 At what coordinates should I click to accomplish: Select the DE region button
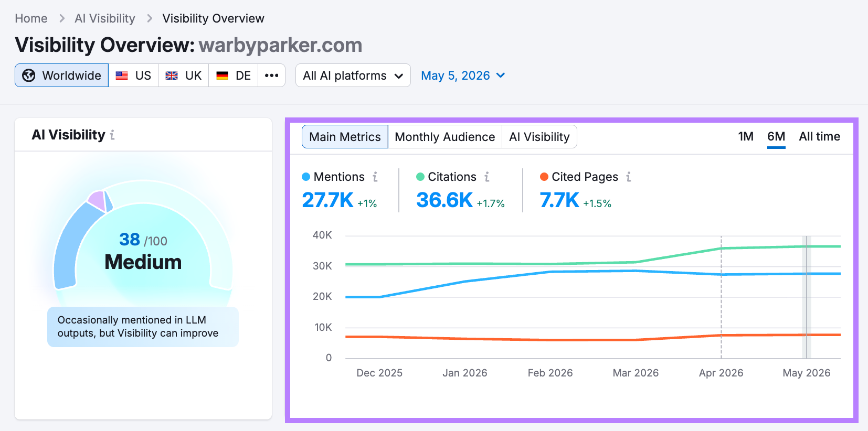[x=234, y=76]
